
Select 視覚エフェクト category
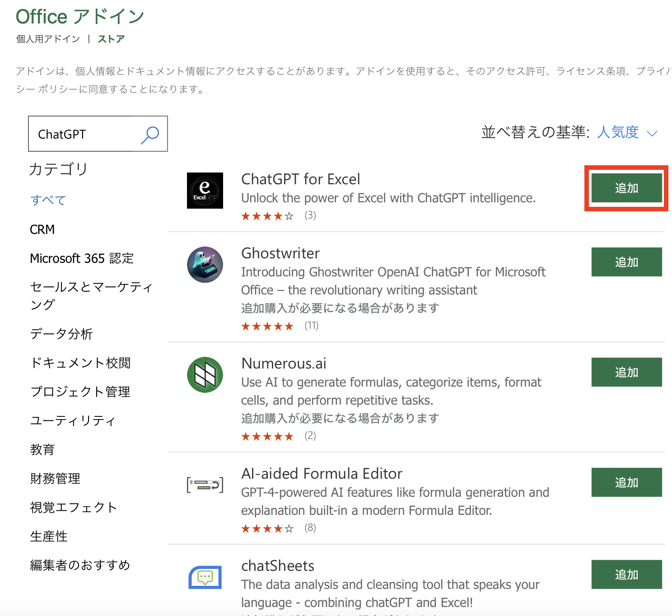74,507
